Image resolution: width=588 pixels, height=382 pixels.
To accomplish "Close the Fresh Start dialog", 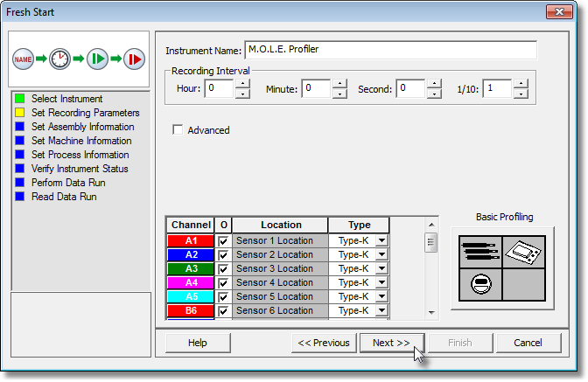I will pos(559,11).
